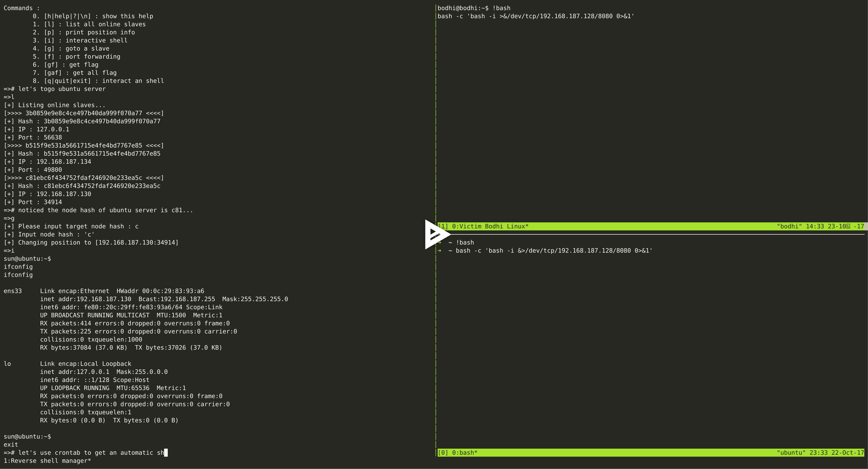The image size is (868, 469).
Task: Click the 'Please input target node hash : c' line
Action: coord(71,226)
